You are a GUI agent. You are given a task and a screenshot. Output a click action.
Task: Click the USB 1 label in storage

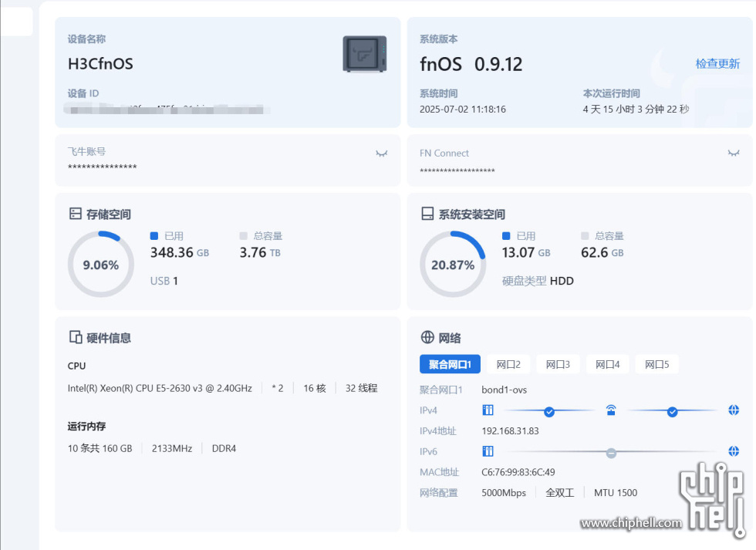coord(164,281)
